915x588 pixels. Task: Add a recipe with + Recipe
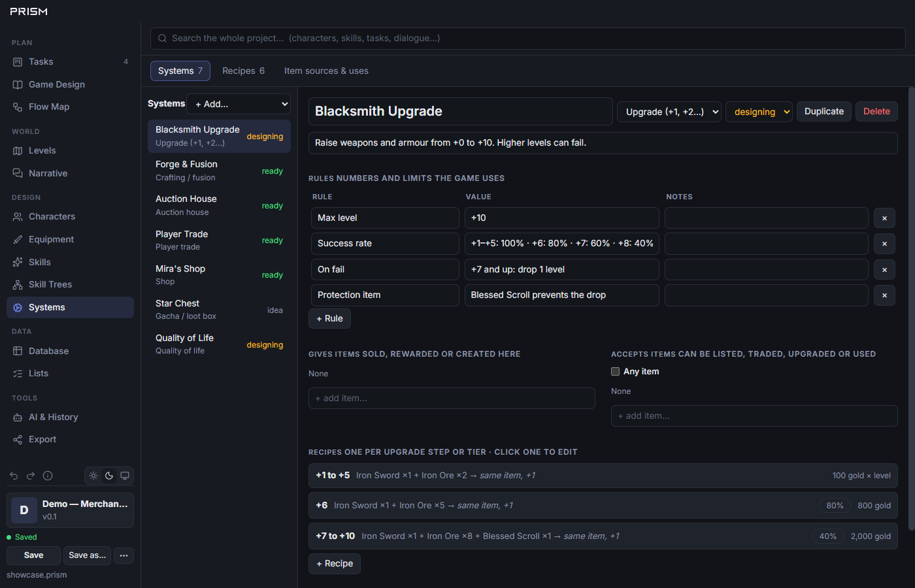pos(335,563)
